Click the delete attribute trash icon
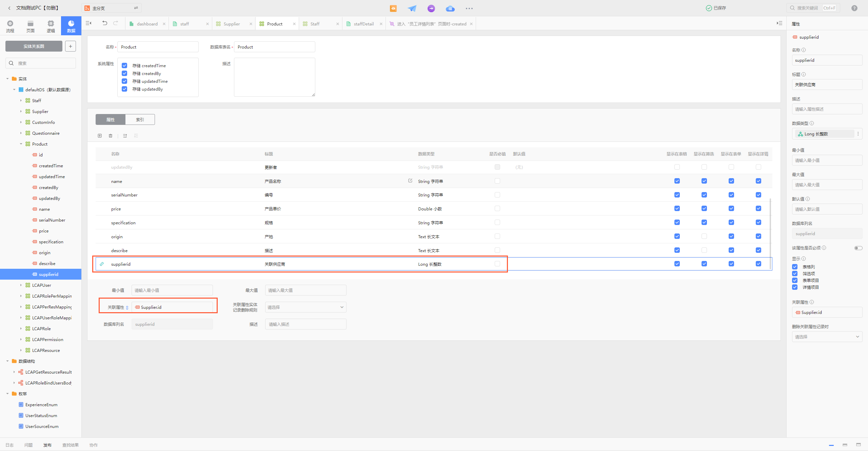868x451 pixels. click(x=111, y=136)
